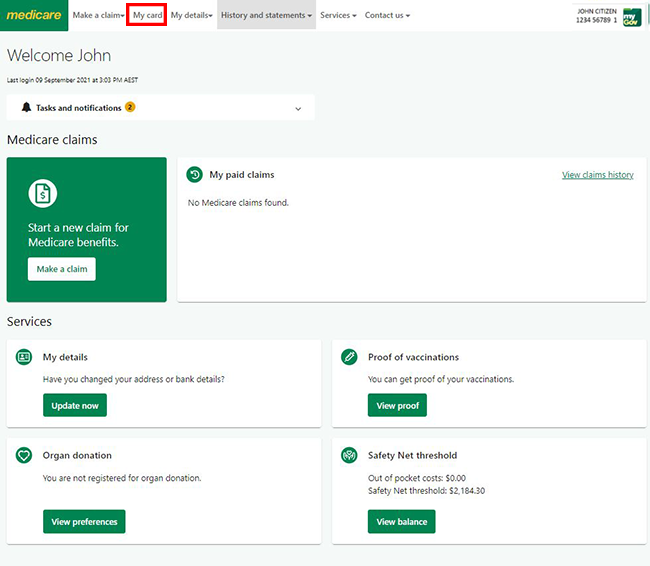Click the Proof of vaccinations syringe icon
The width and height of the screenshot is (650, 566).
pos(349,357)
